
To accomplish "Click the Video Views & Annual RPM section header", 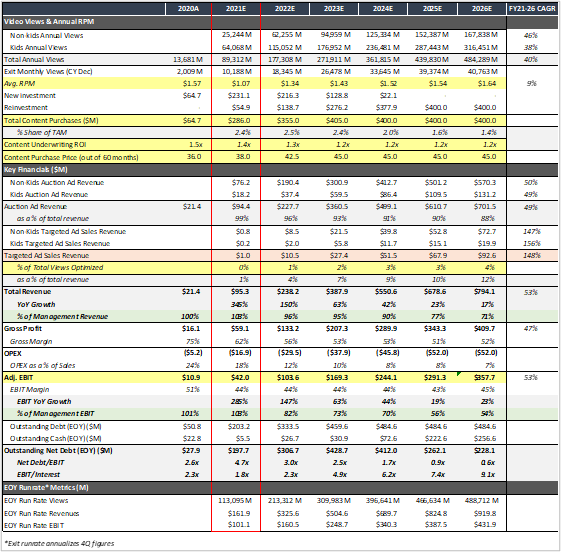I will pos(49,22).
